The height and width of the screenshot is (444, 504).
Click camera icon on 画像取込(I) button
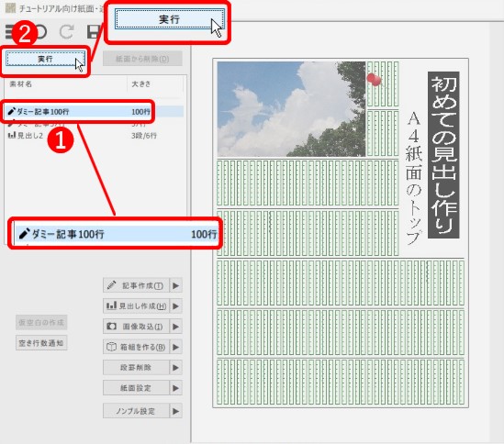tap(111, 327)
